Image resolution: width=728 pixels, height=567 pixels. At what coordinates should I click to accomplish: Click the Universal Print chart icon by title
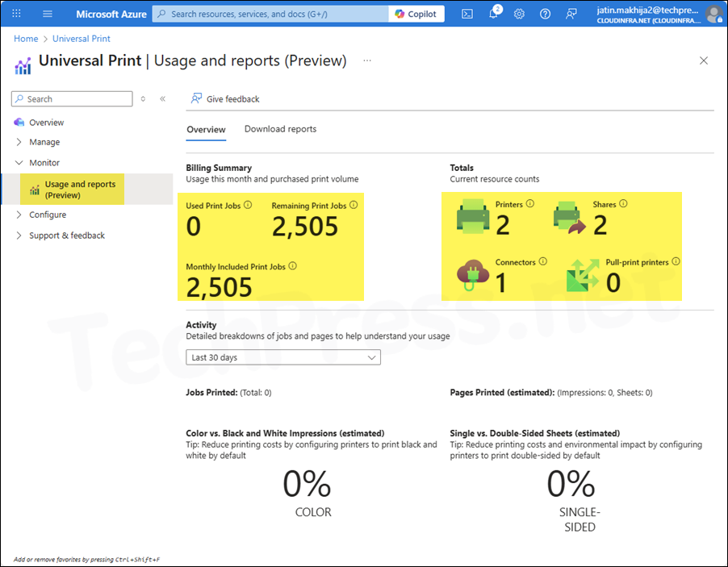pos(23,65)
